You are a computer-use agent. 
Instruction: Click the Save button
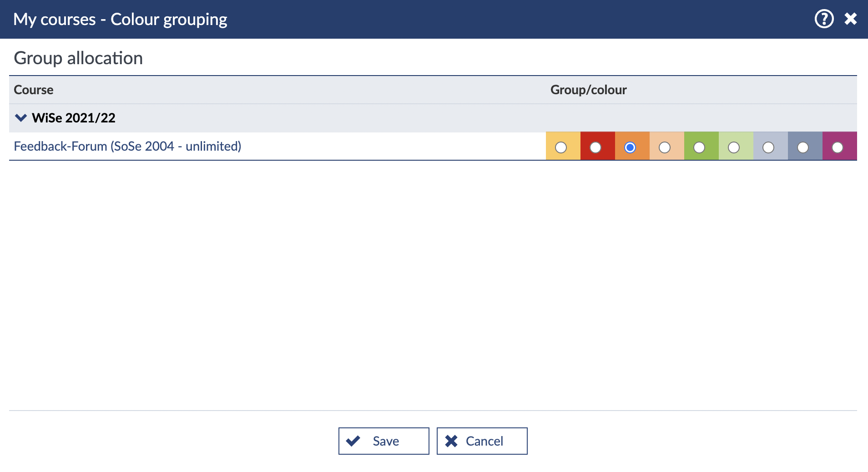click(384, 441)
